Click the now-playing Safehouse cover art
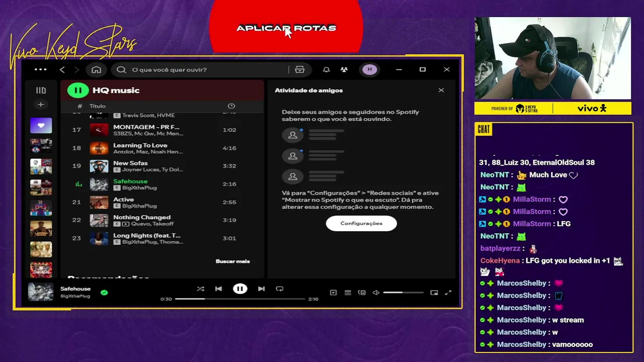The width and height of the screenshot is (644, 362). point(41,292)
